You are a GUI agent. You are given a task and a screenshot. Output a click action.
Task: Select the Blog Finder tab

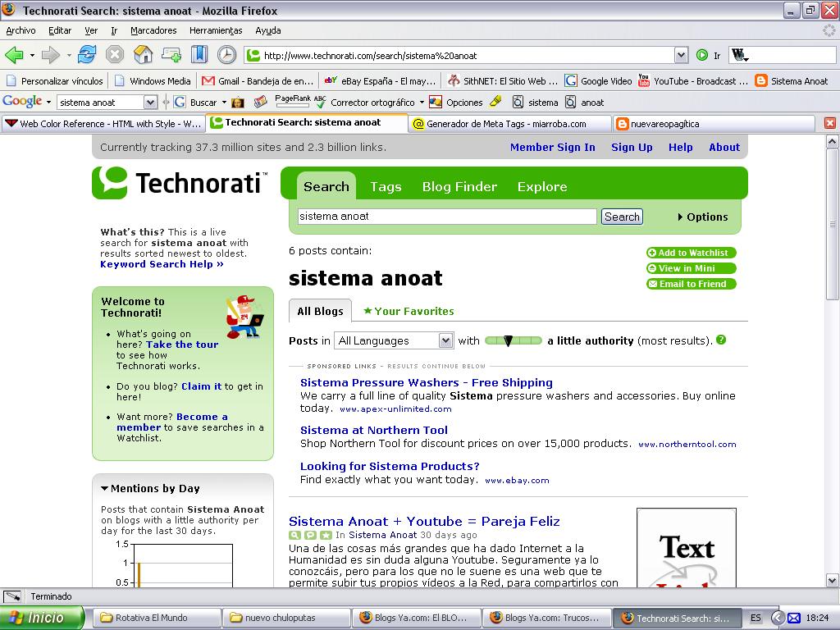459,186
